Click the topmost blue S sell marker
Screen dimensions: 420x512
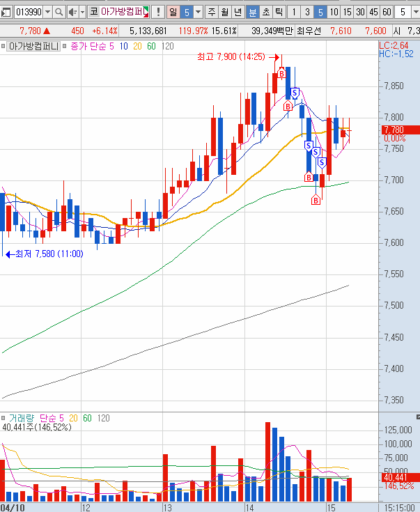pos(295,92)
